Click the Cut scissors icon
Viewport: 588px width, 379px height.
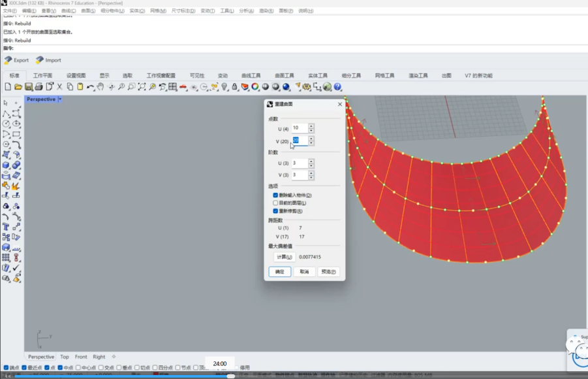pos(59,87)
